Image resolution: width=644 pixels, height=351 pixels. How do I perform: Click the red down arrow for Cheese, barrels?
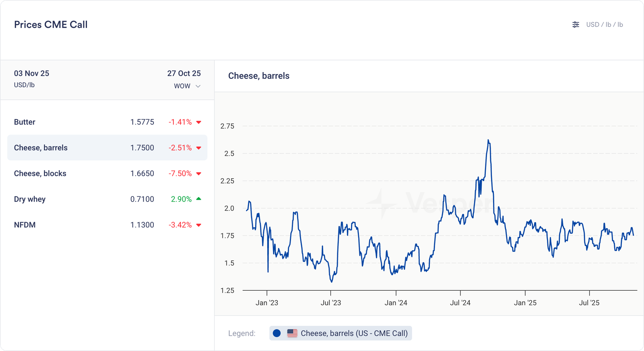(198, 148)
